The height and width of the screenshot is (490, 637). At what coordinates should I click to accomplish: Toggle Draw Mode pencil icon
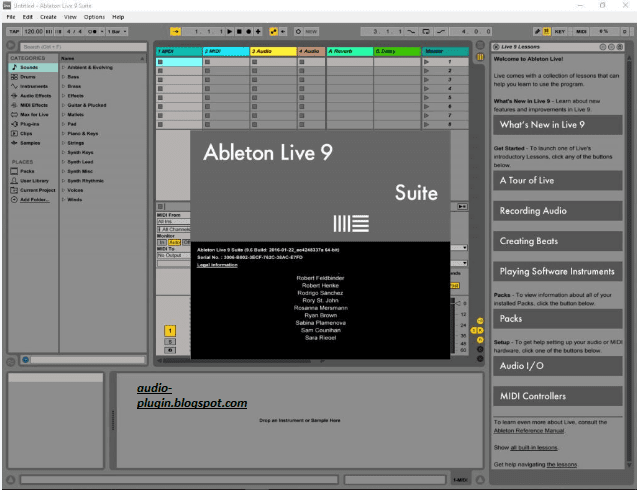(537, 31)
